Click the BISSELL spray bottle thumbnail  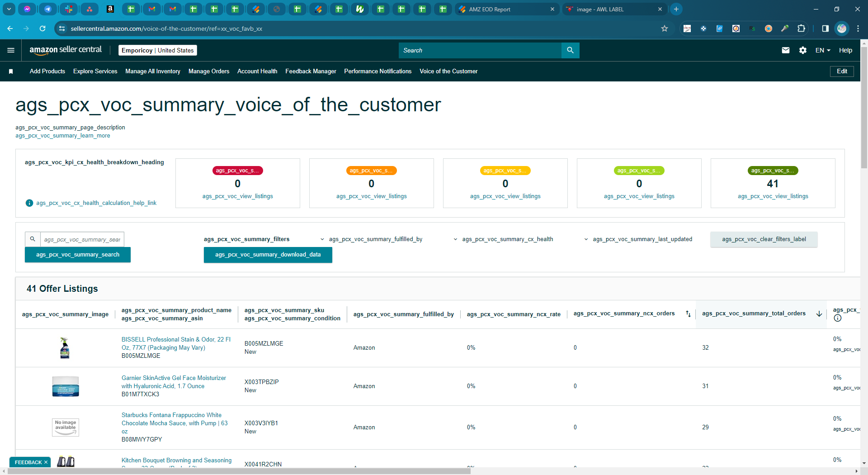[x=65, y=348]
